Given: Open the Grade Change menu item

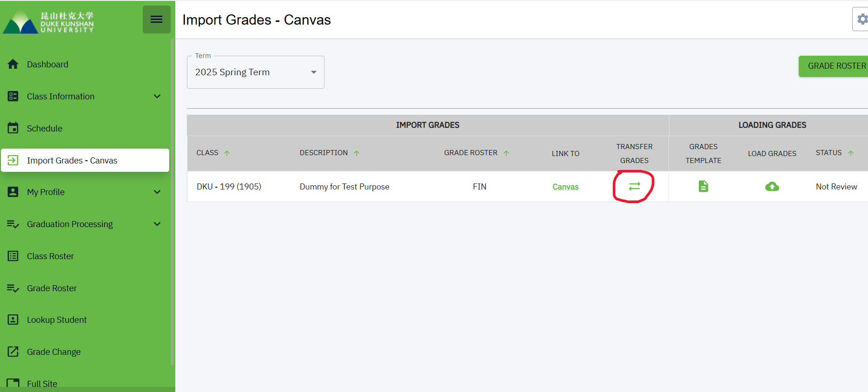Looking at the screenshot, I should pyautogui.click(x=53, y=352).
